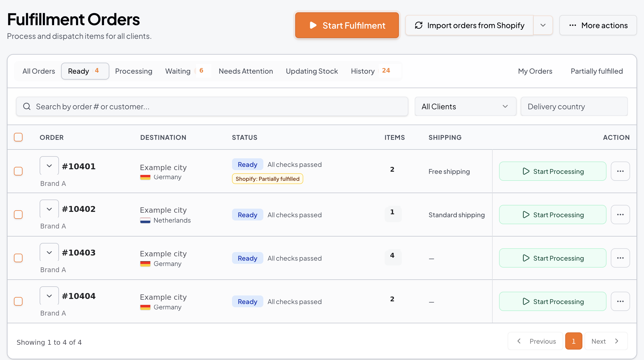Screen dimensions: 644x360
Task: Click the Import orders from Shopify button
Action: (x=469, y=25)
